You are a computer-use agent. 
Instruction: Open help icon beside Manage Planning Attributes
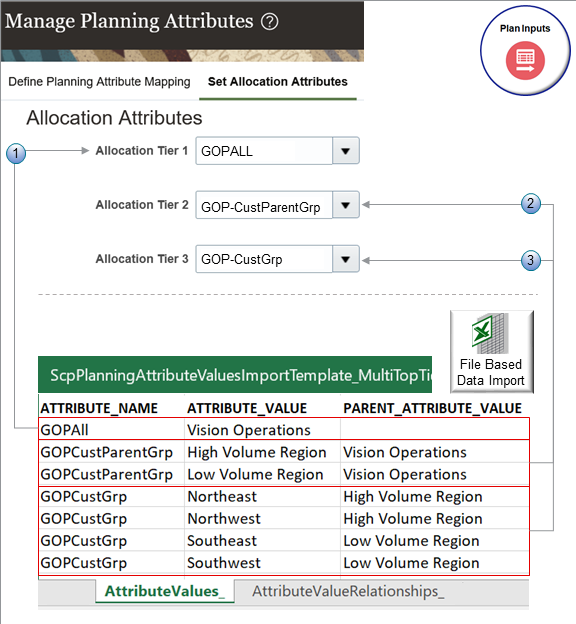pyautogui.click(x=269, y=21)
